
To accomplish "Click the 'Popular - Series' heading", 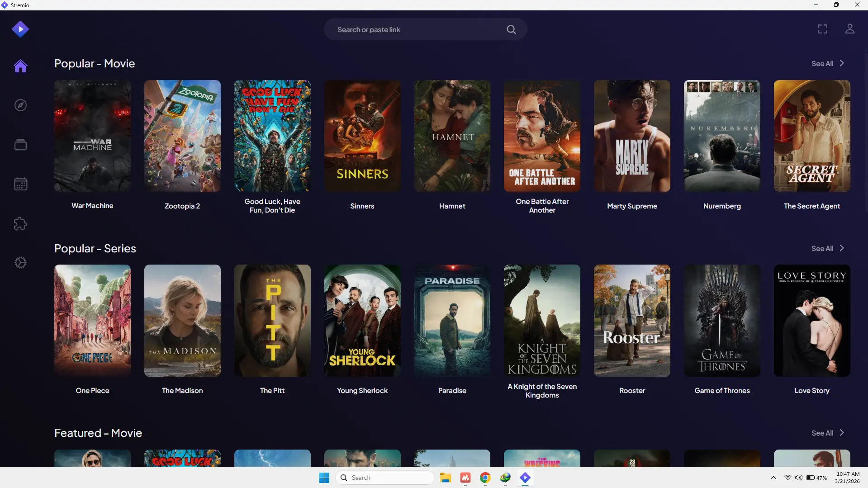I will click(x=95, y=249).
